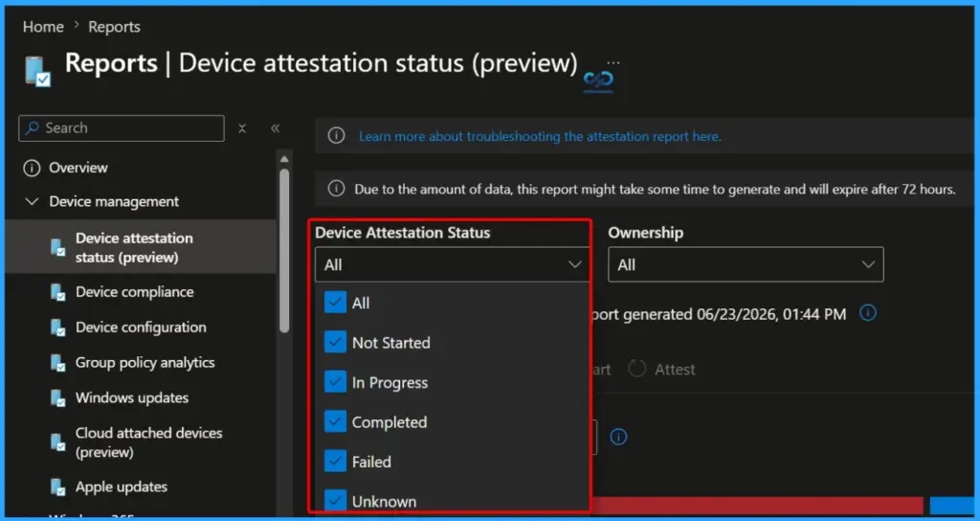Click the report generated timestamp text
The image size is (980, 521).
718,313
